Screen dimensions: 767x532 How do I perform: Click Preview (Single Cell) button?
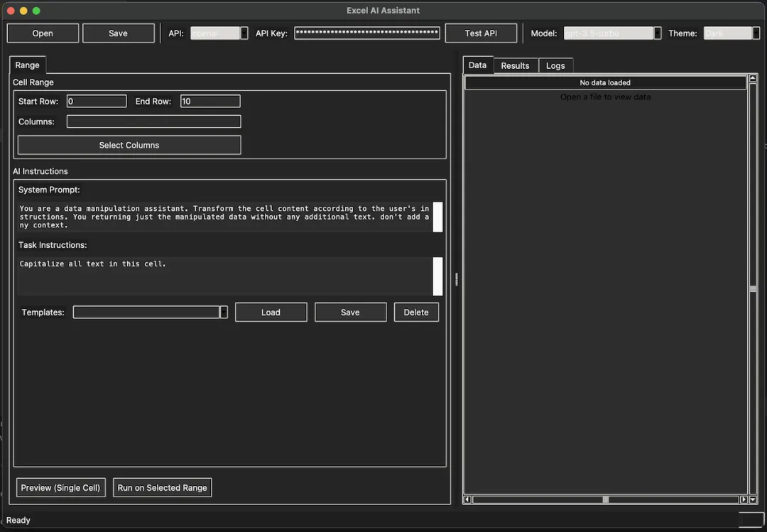60,487
